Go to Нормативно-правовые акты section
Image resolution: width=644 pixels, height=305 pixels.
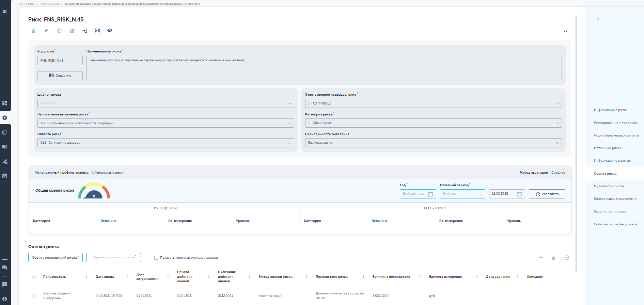point(616,135)
